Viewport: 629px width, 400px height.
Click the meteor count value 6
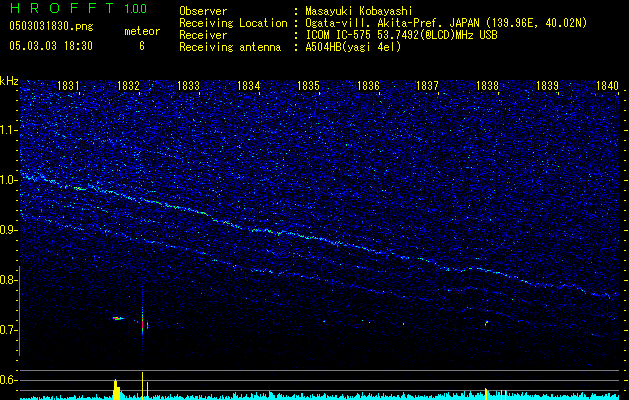pos(142,46)
